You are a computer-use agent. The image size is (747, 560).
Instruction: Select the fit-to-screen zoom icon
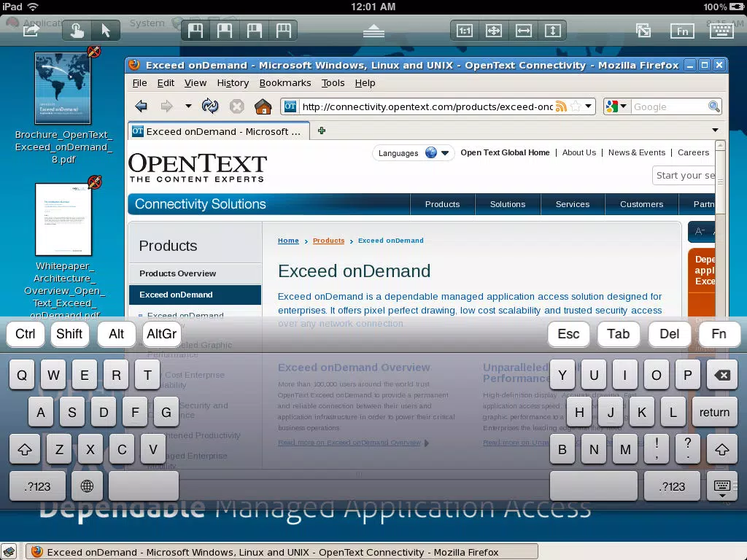click(x=494, y=31)
